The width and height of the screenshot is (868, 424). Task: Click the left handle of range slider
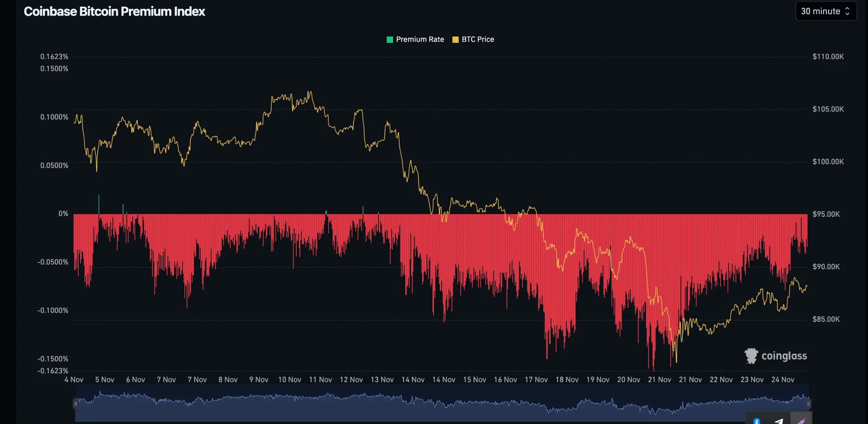coord(75,404)
